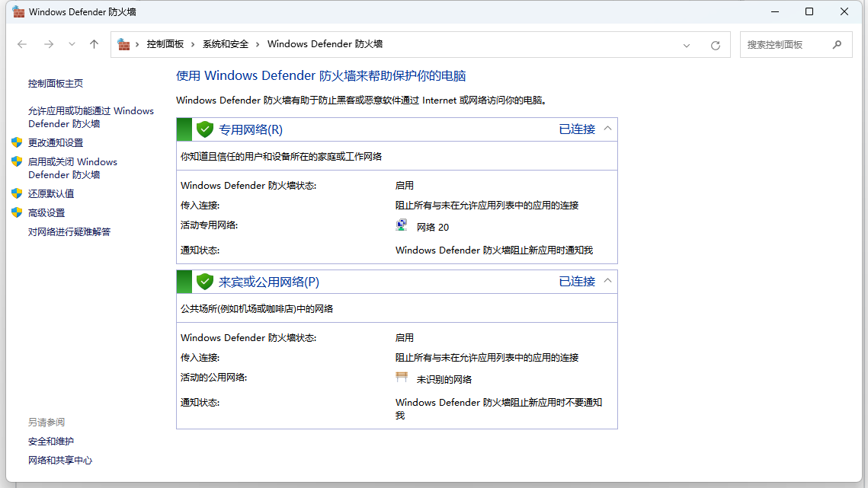Viewport: 868px width, 488px height.
Task: Collapse the 专用网络(R) section chevron
Action: (x=607, y=129)
